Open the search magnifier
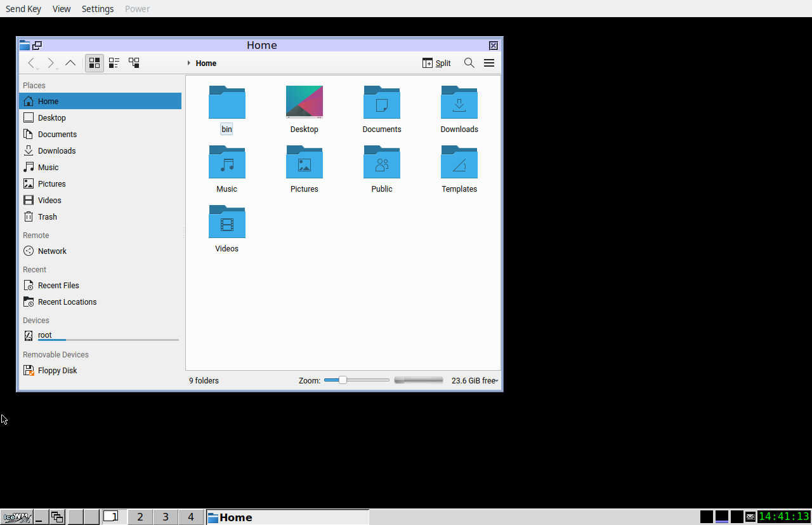 469,63
